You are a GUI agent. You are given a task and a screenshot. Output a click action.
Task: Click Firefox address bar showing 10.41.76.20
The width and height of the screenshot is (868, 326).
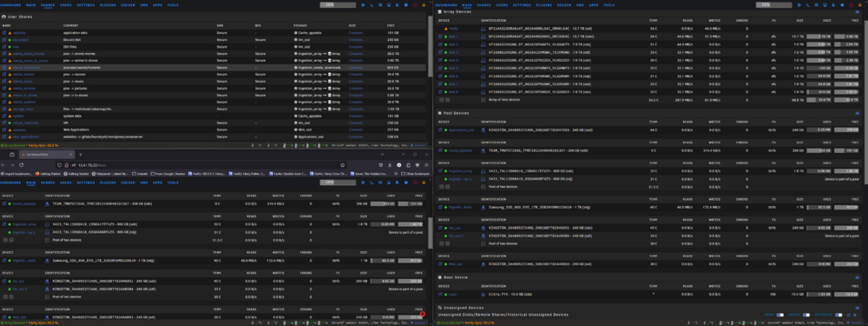pos(201,164)
